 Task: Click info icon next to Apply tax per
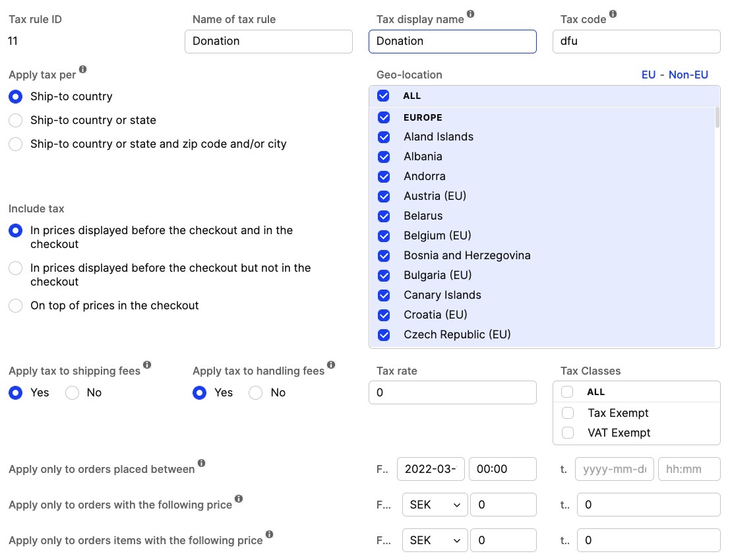pos(82,69)
